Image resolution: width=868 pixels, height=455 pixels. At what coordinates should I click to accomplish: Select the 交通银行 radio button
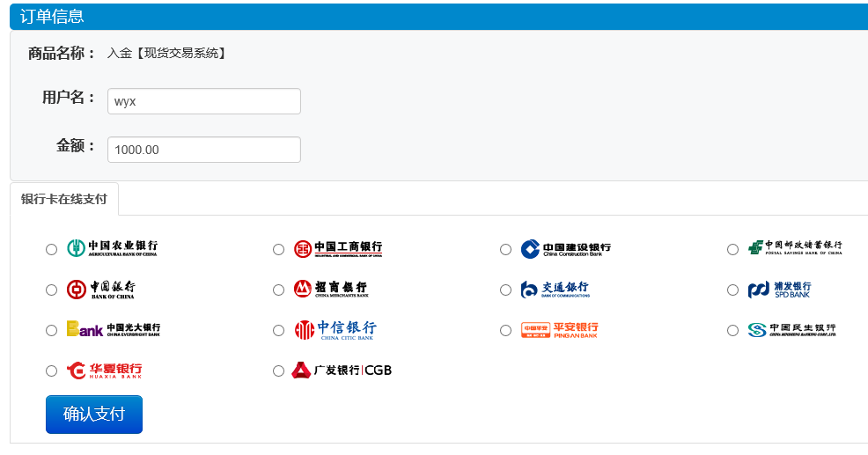(505, 290)
